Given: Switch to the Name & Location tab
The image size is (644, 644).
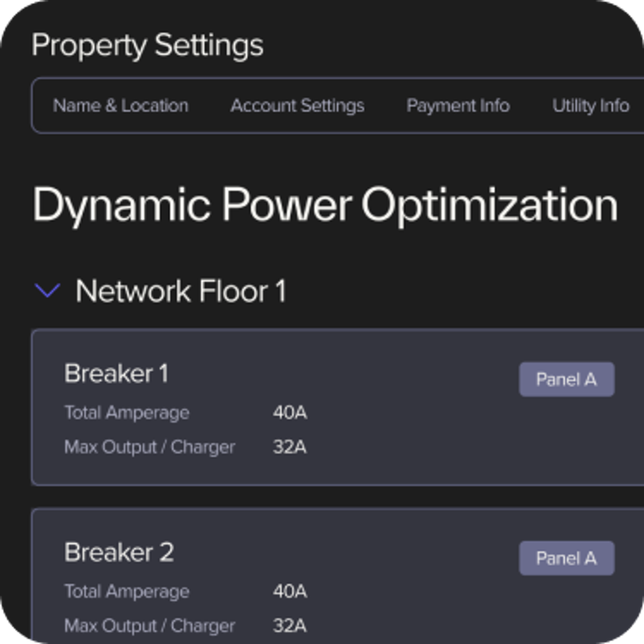Looking at the screenshot, I should 121,106.
